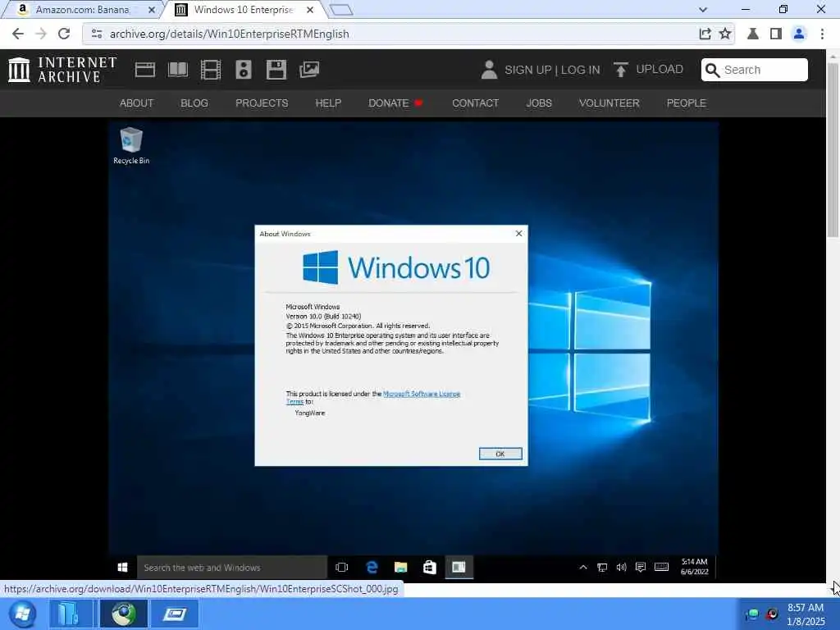The height and width of the screenshot is (630, 840).
Task: Open the Texts (book) media icon
Action: point(178,70)
